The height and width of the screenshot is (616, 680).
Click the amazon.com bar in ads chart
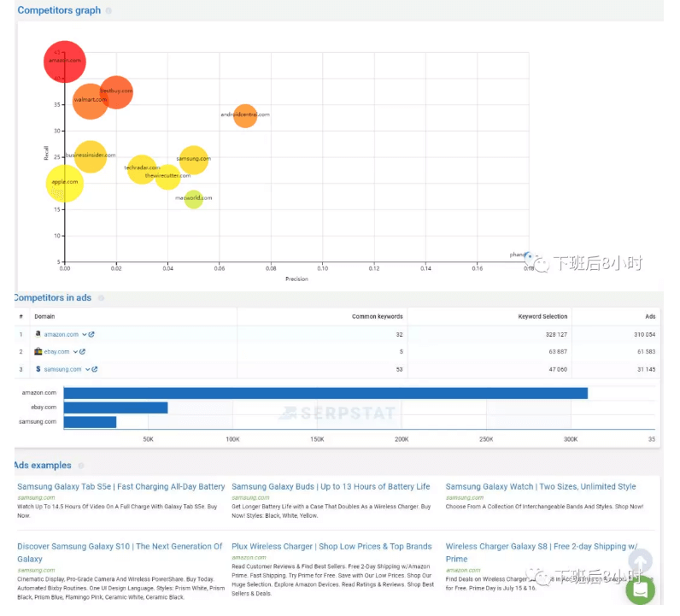pos(325,393)
